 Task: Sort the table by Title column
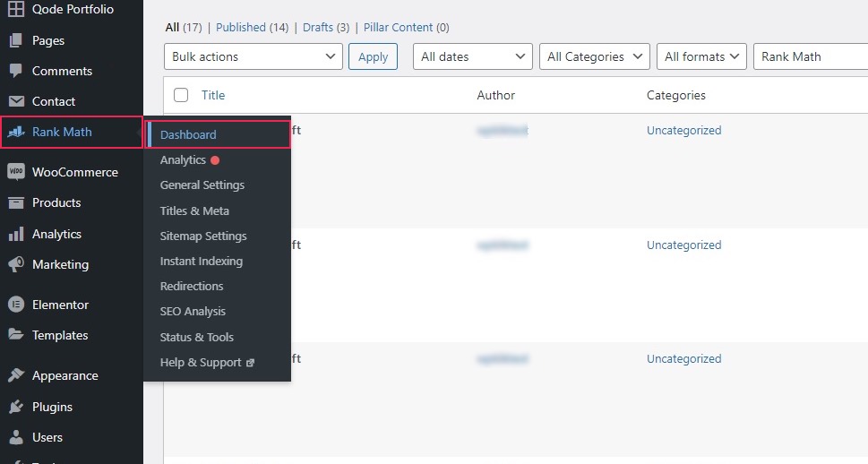pyautogui.click(x=213, y=95)
